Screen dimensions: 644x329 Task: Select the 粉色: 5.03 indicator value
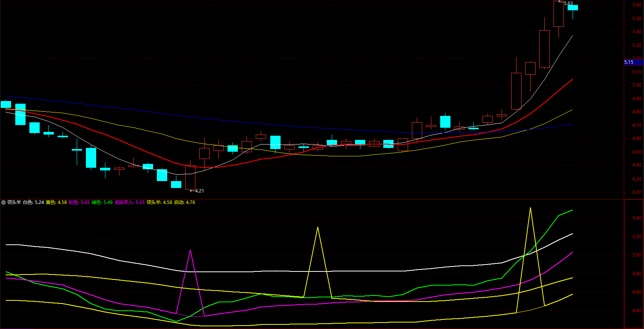pyautogui.click(x=79, y=202)
